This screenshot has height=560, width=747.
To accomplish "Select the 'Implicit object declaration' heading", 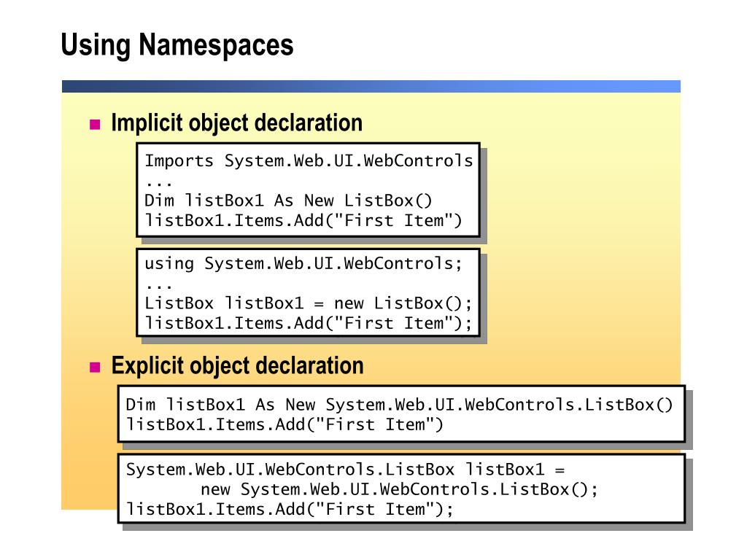I will tap(237, 122).
